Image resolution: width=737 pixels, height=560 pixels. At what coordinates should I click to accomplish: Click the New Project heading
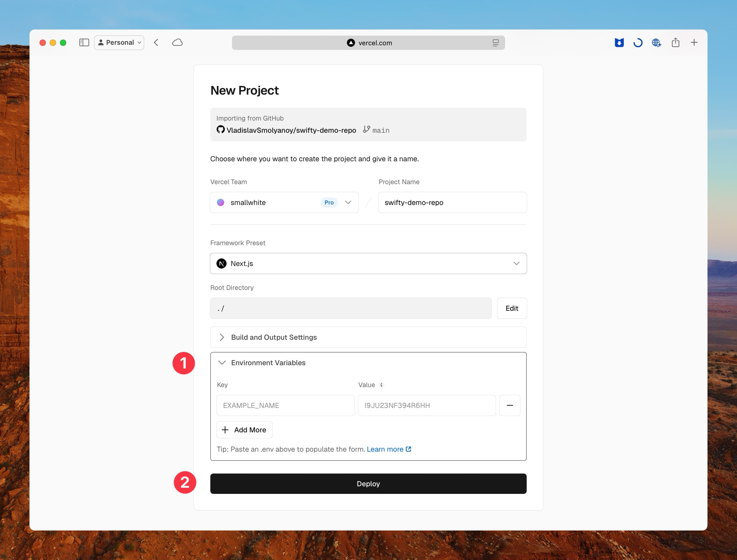(244, 90)
